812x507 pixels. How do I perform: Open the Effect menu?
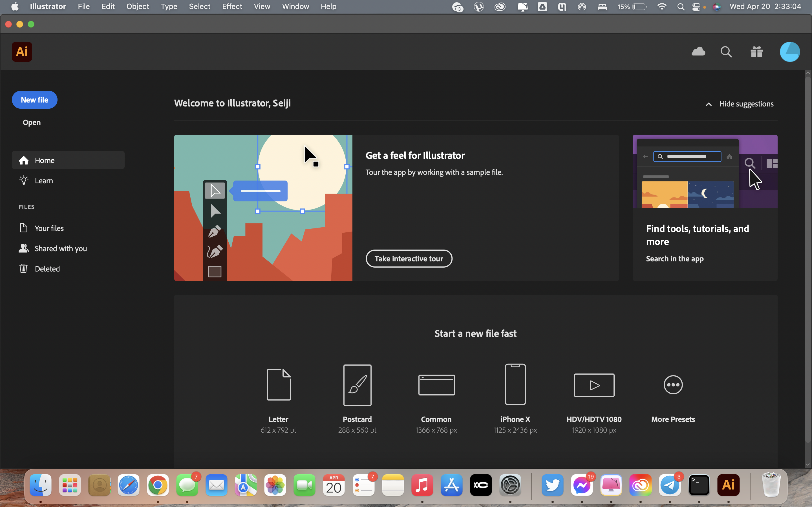[x=232, y=6]
